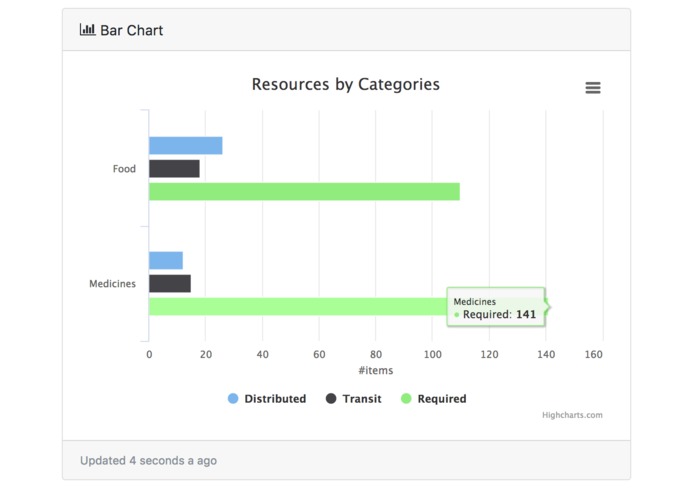Viewport: 695px width, 494px height.
Task: Toggle the Distributed series in legend
Action: coord(267,399)
